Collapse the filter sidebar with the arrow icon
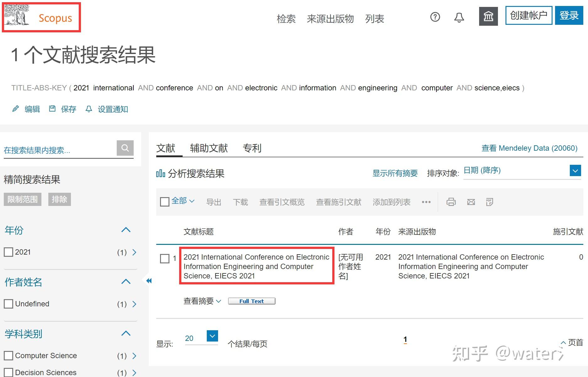The height and width of the screenshot is (377, 588). (x=149, y=281)
